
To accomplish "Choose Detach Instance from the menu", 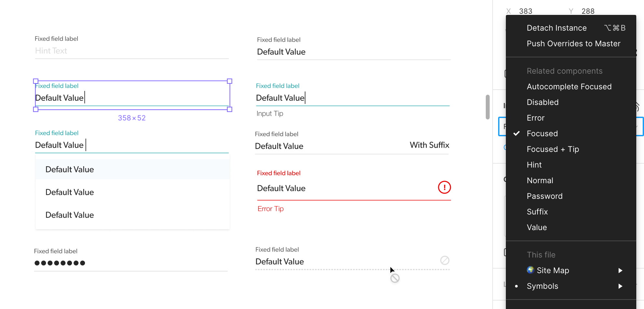I will 556,28.
